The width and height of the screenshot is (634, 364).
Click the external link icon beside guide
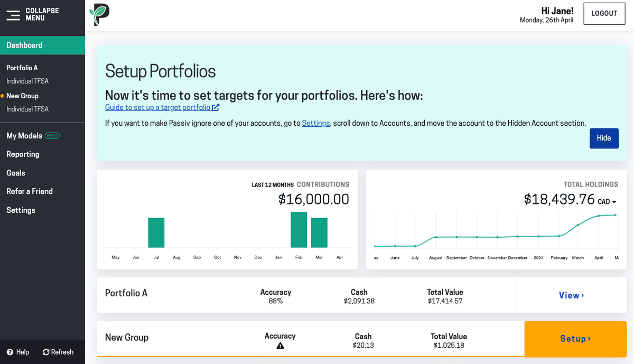[x=216, y=107]
